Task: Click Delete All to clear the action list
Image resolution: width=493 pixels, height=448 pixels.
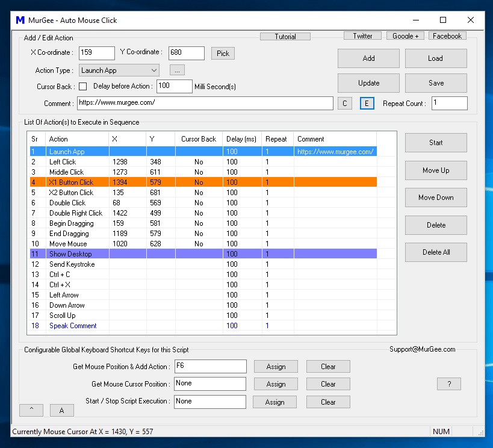Action: pyautogui.click(x=435, y=252)
